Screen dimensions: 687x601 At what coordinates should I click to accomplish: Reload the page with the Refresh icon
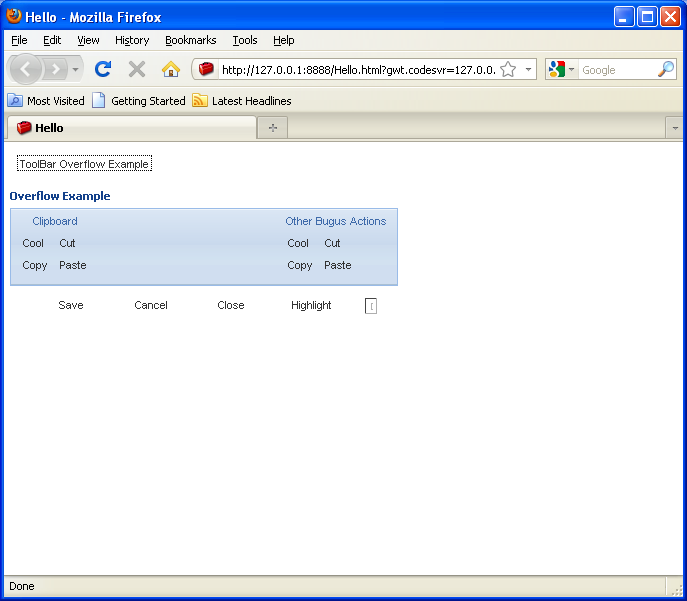point(103,69)
